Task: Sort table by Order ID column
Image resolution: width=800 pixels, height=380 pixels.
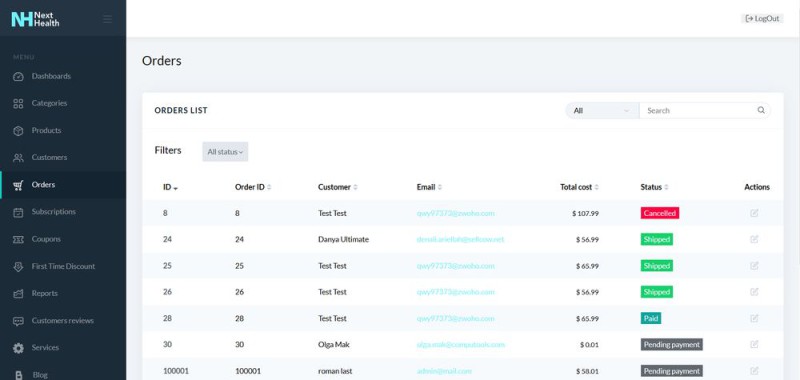Action: pyautogui.click(x=253, y=187)
